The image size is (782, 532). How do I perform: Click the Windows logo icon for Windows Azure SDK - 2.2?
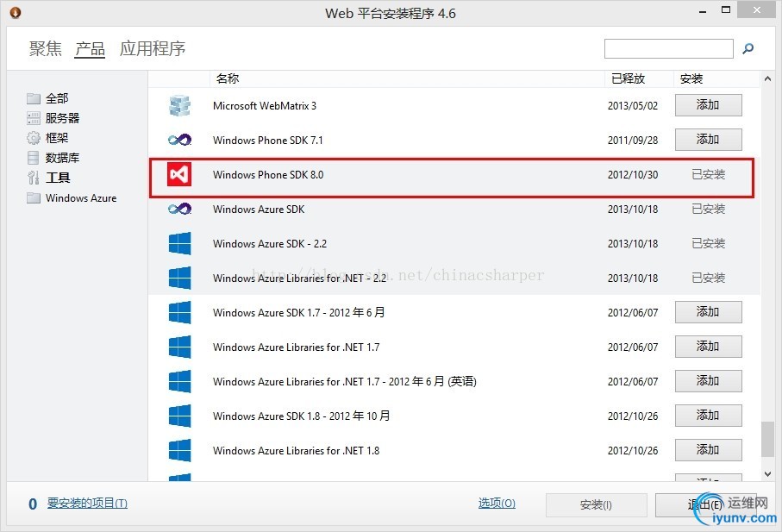179,243
